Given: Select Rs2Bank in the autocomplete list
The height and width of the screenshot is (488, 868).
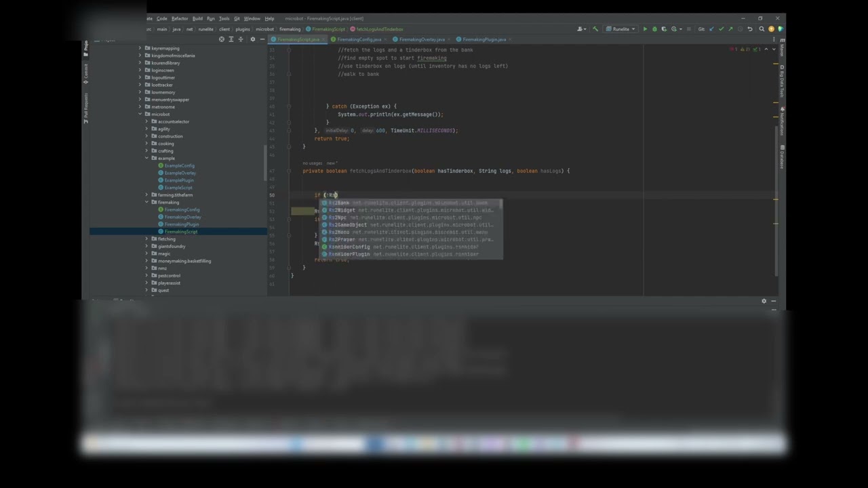Looking at the screenshot, I should [411, 203].
